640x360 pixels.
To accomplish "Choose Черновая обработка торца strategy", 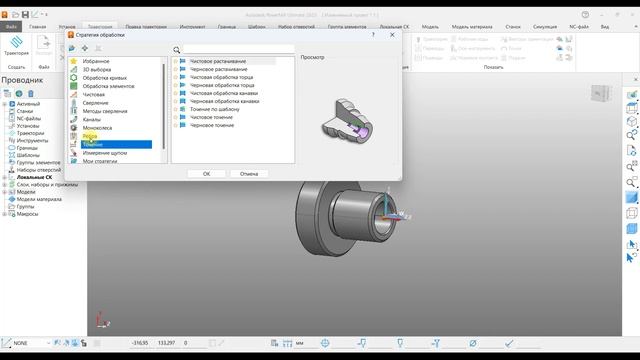I will point(222,85).
